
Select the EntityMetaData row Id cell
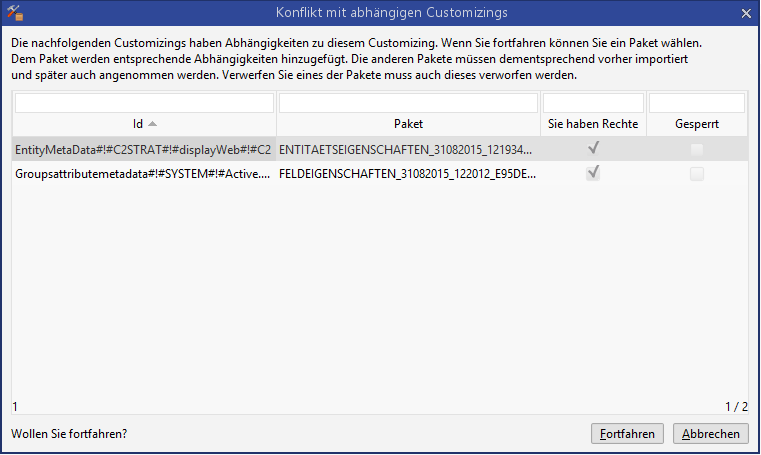(x=143, y=149)
